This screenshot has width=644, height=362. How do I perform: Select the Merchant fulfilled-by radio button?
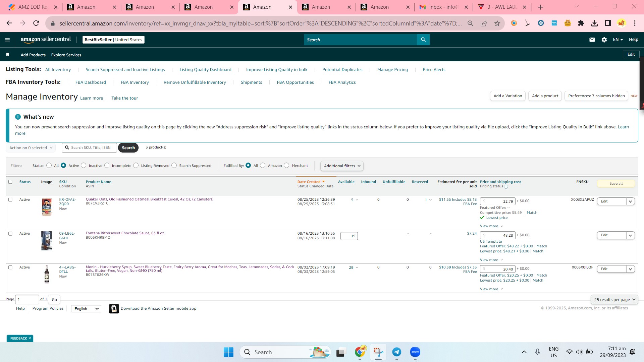[286, 165]
